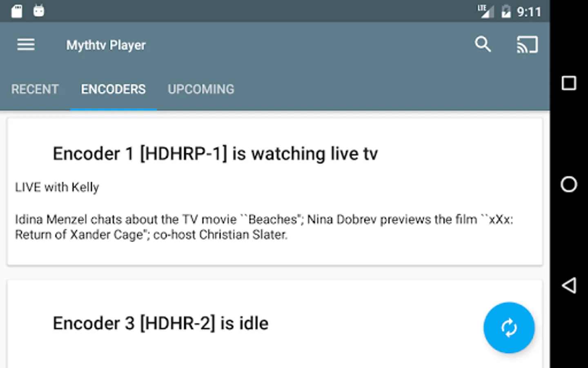Select the LIVE with Kelly program title
The width and height of the screenshot is (588, 368).
tap(57, 187)
